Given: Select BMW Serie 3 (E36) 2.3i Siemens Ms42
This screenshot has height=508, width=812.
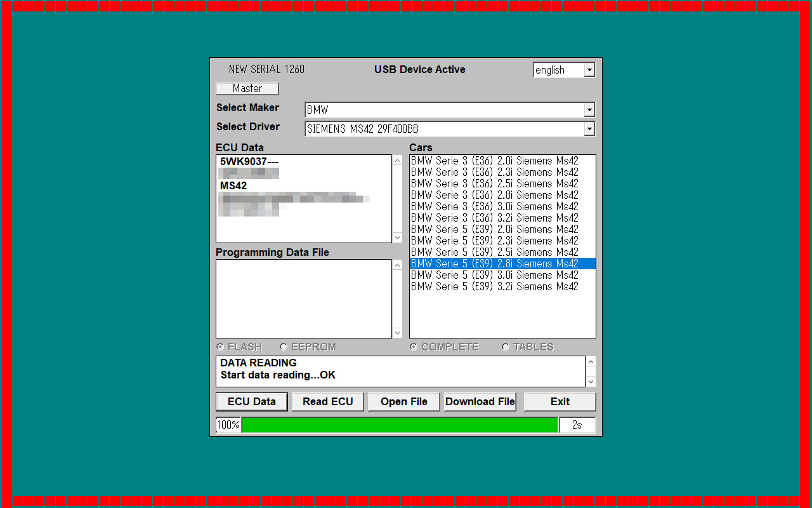Looking at the screenshot, I should [x=502, y=172].
